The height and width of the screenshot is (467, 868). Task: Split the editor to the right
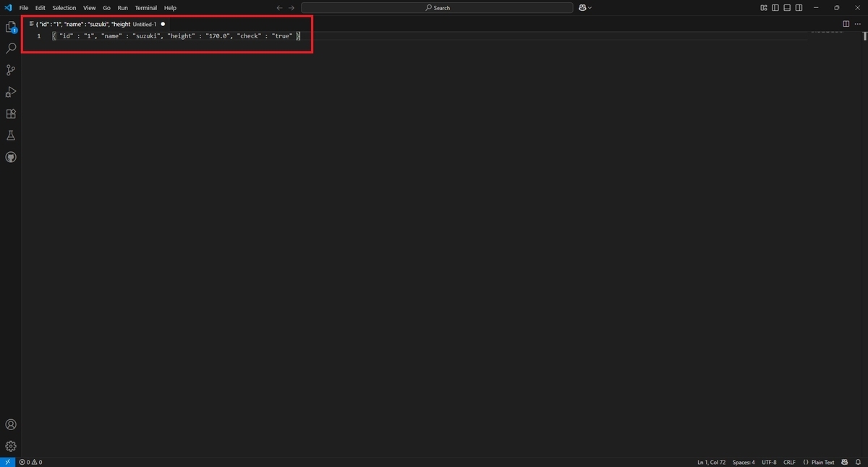[845, 23]
